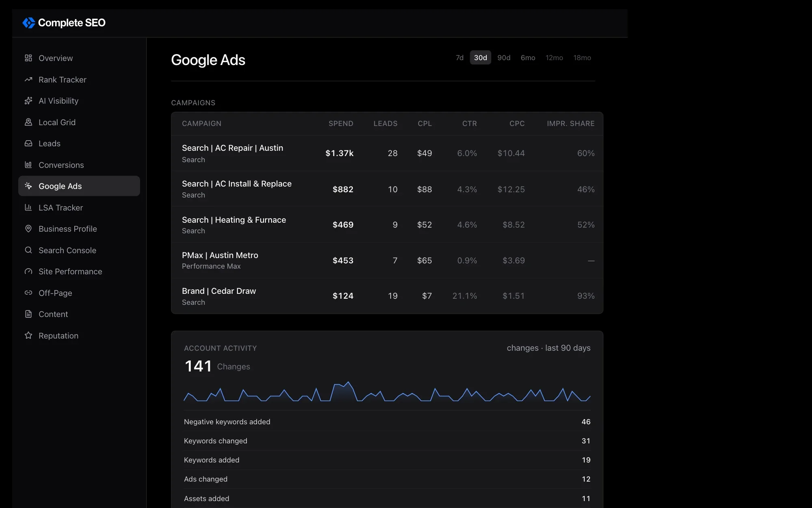Click the Google Ads cursor-click icon
Viewport: 812px width, 508px height.
pyautogui.click(x=28, y=186)
